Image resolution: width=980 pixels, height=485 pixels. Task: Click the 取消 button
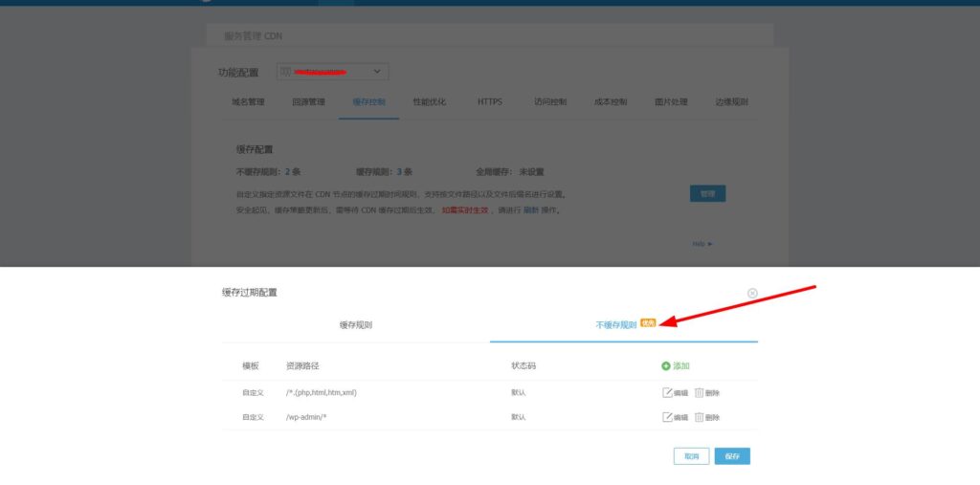[x=691, y=456]
